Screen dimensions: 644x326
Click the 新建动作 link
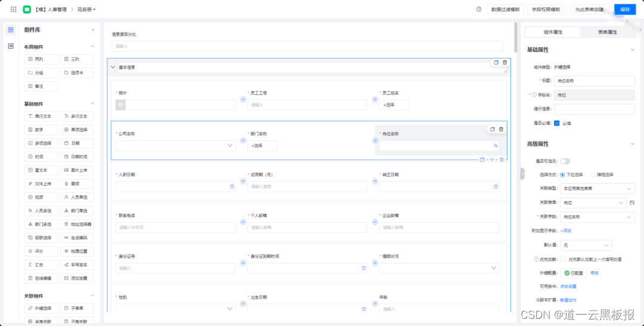coord(568,300)
